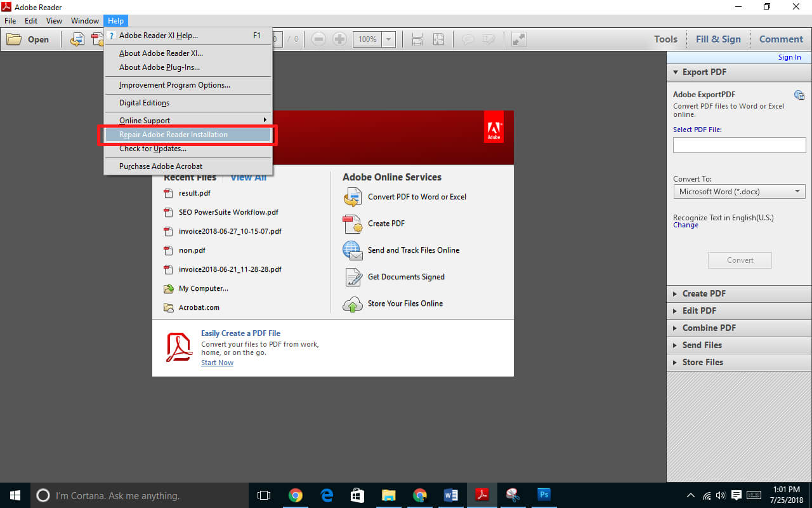Screen dimensions: 812x508
Task: Open the Action Center notification icon
Action: (737, 495)
